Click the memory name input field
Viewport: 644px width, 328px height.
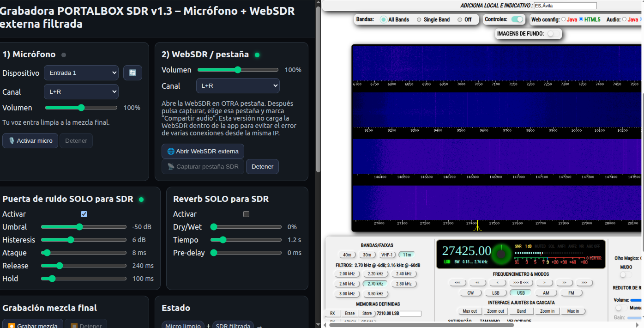[x=410, y=314]
